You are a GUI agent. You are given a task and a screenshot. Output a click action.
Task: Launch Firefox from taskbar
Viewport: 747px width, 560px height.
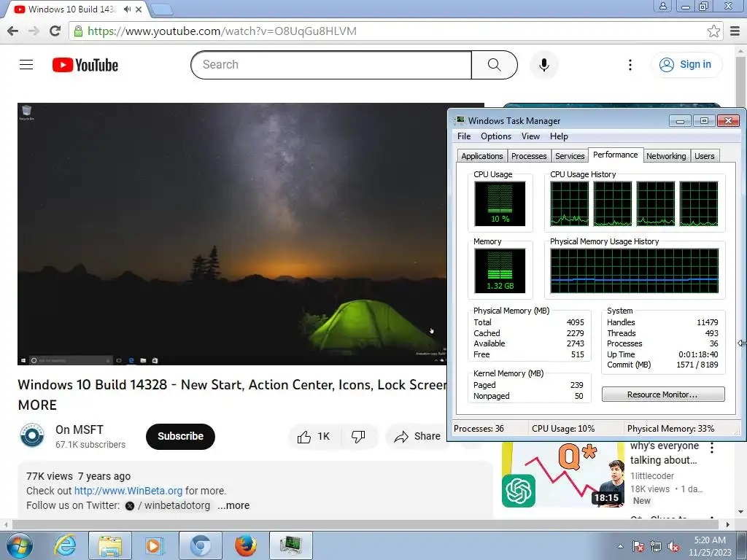coord(246,545)
